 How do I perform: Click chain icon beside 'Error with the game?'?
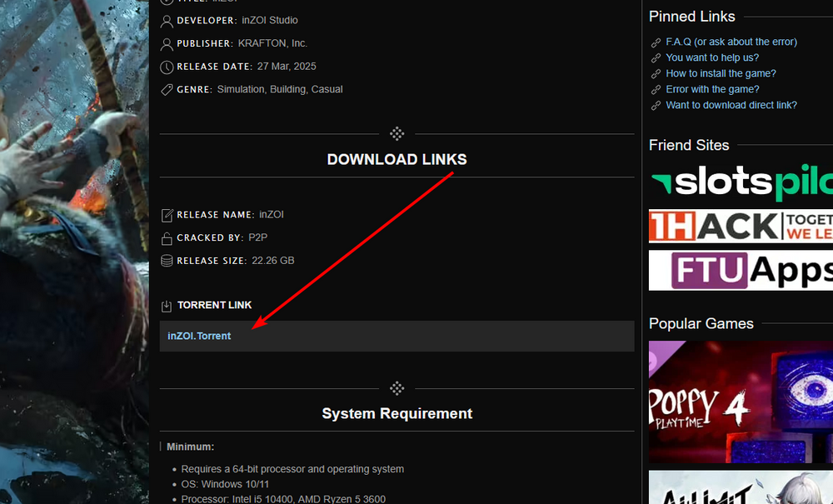(656, 90)
